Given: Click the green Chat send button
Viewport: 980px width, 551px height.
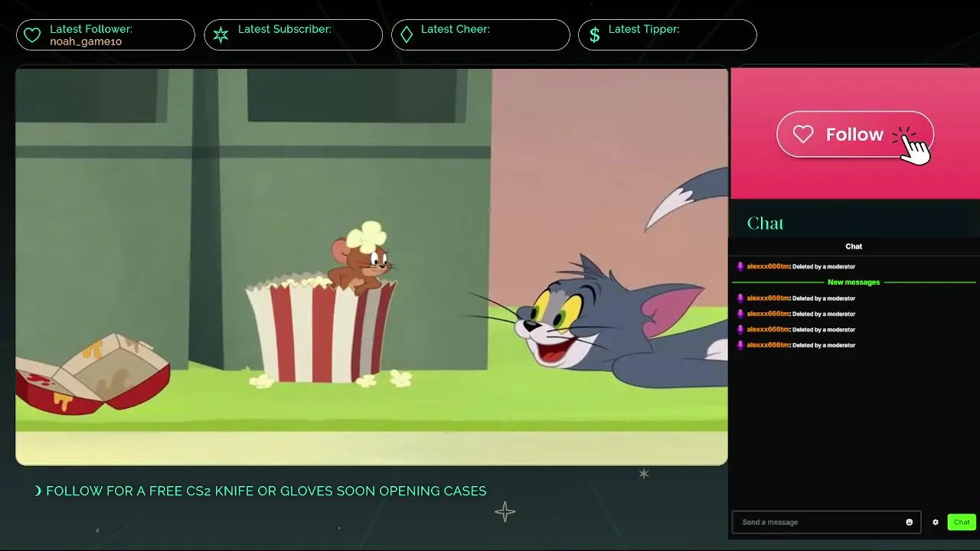Looking at the screenshot, I should (x=962, y=522).
